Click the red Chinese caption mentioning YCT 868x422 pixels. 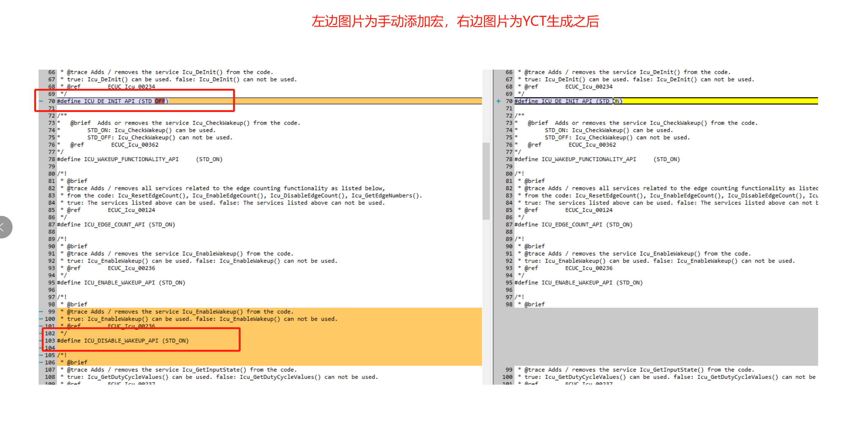pos(455,21)
